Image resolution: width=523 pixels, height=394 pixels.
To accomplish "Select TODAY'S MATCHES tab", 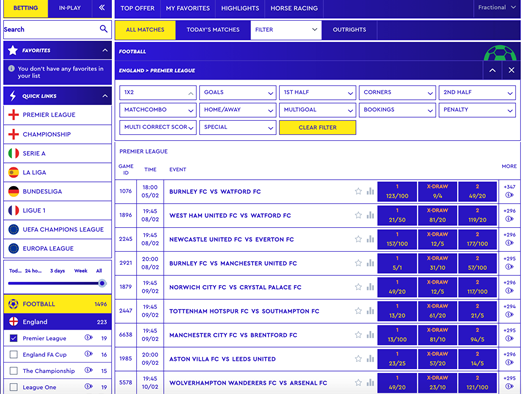I will (x=213, y=30).
